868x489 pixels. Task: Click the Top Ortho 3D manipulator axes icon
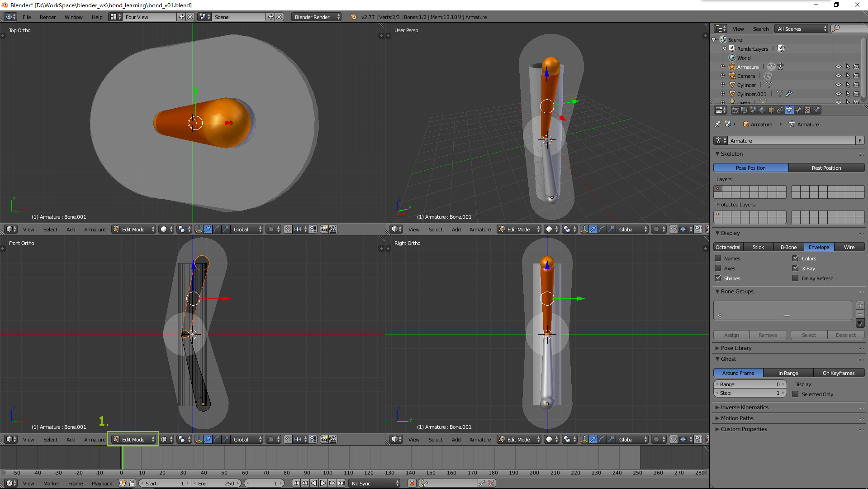199,229
